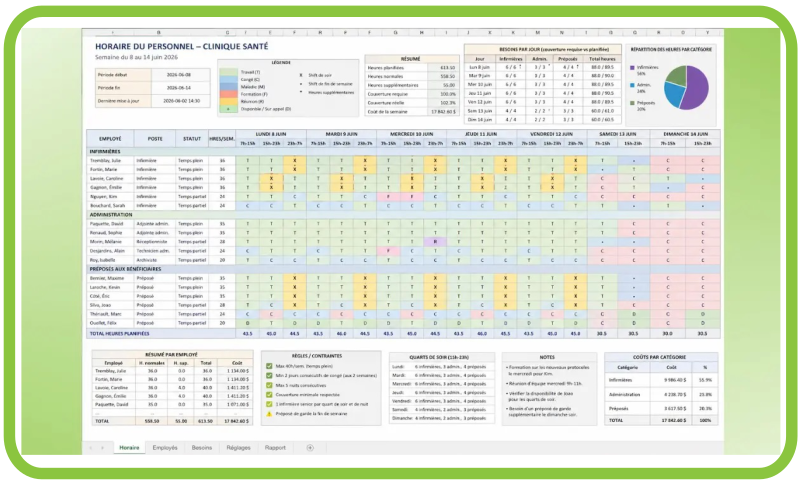
Task: Toggle infirmière senior par quart checkbox
Action: [x=269, y=404]
